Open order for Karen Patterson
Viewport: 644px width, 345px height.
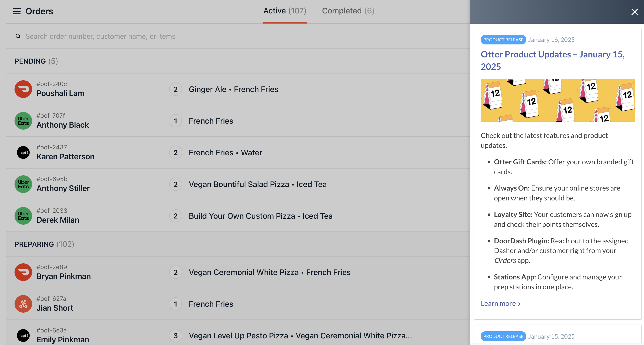click(x=238, y=153)
